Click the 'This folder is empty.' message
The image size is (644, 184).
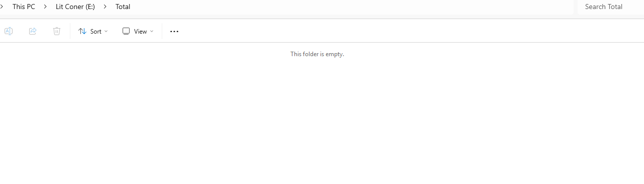pos(317,54)
